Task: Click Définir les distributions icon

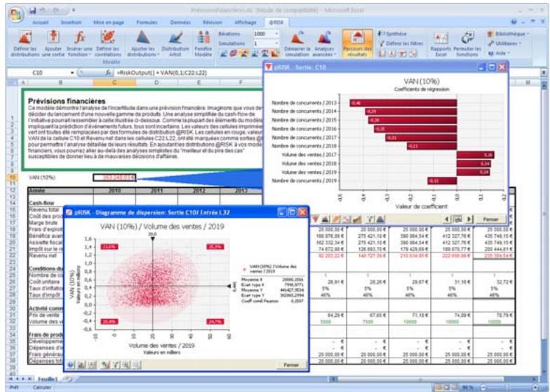Action: (x=25, y=42)
